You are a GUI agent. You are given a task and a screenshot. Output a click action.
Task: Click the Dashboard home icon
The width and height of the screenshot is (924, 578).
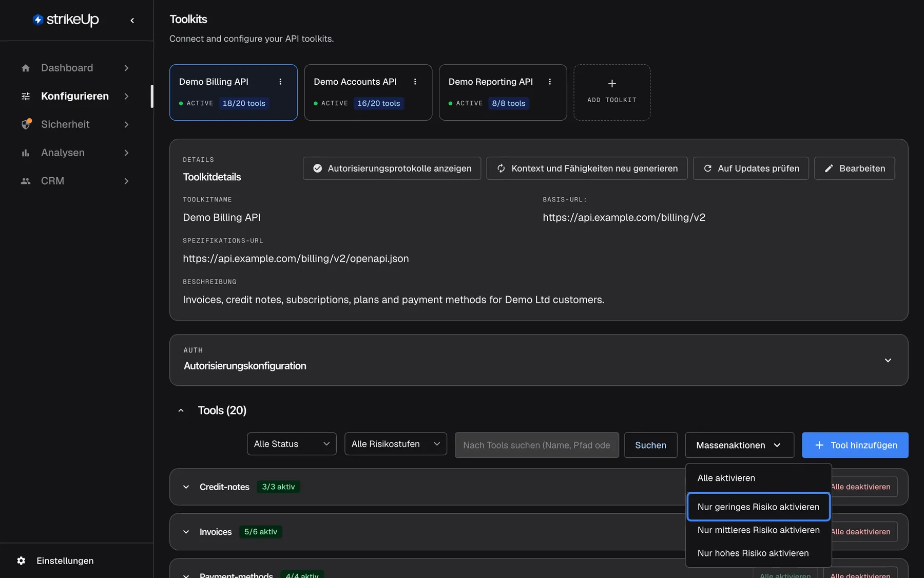point(26,68)
